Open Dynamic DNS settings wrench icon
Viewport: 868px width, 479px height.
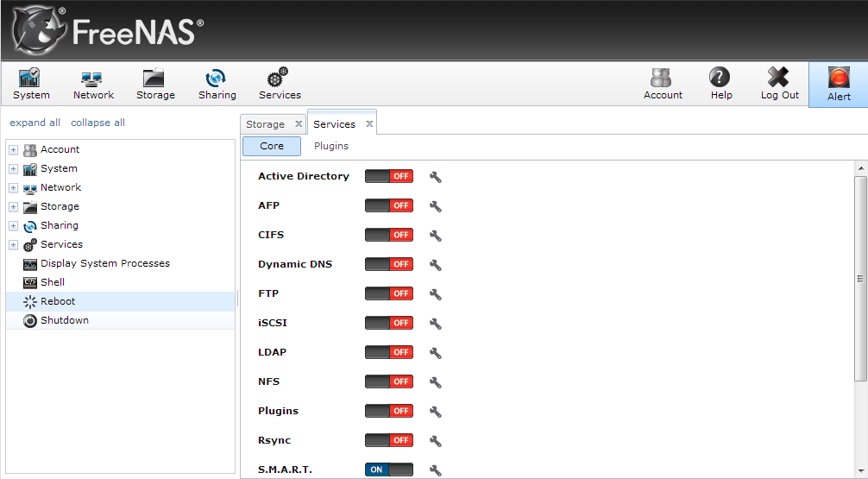click(x=436, y=265)
